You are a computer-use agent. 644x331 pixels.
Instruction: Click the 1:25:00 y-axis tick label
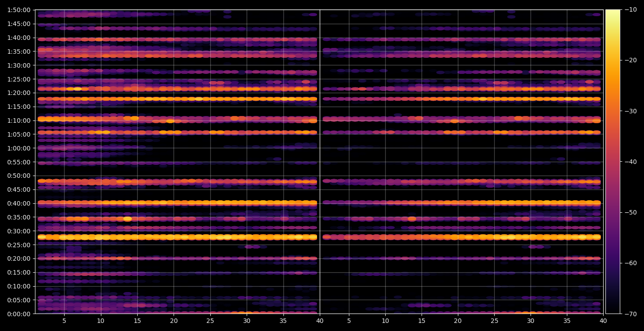19,79
